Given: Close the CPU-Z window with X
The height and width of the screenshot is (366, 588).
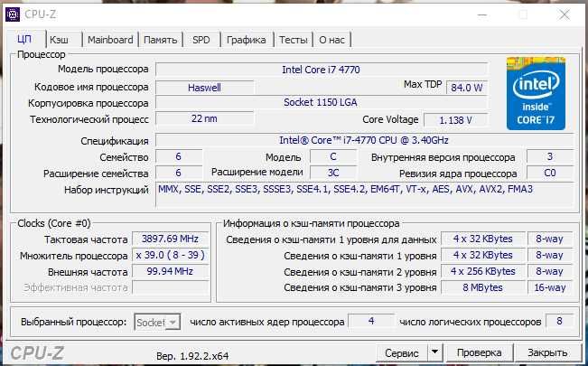Looking at the screenshot, I should [565, 15].
